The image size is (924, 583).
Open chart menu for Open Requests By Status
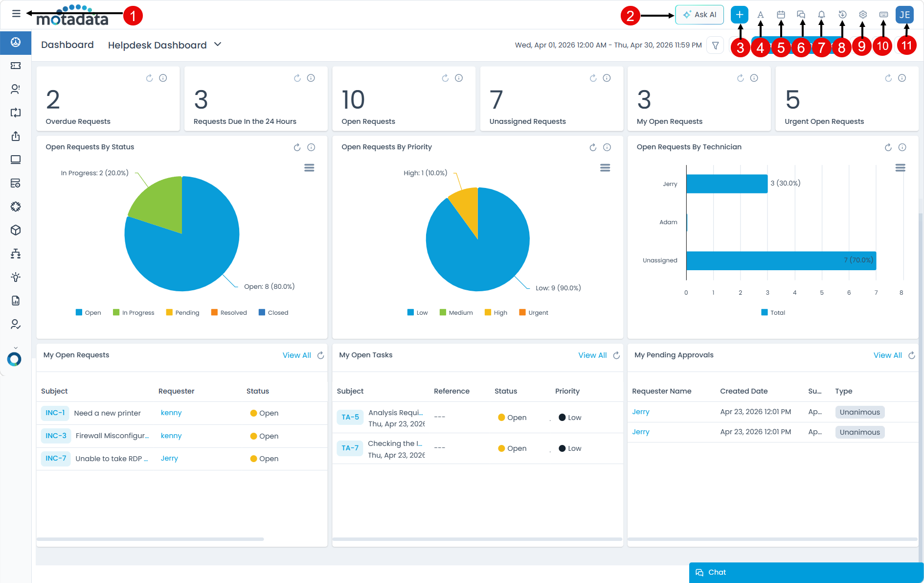click(309, 168)
